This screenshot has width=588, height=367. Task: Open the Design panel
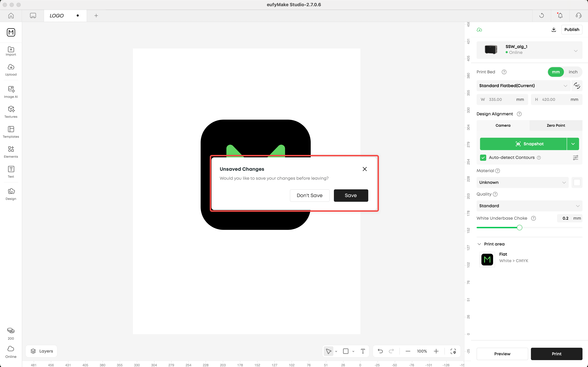tap(11, 194)
